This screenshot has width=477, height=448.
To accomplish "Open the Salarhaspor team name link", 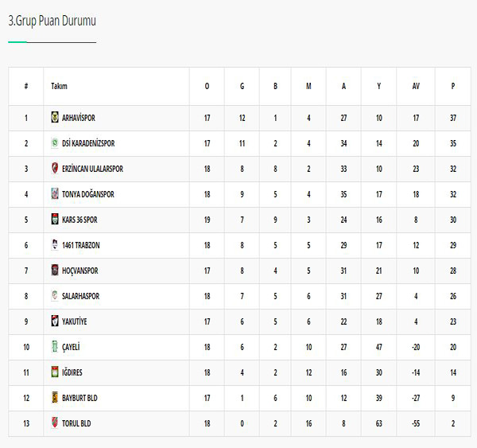I will coord(79,296).
